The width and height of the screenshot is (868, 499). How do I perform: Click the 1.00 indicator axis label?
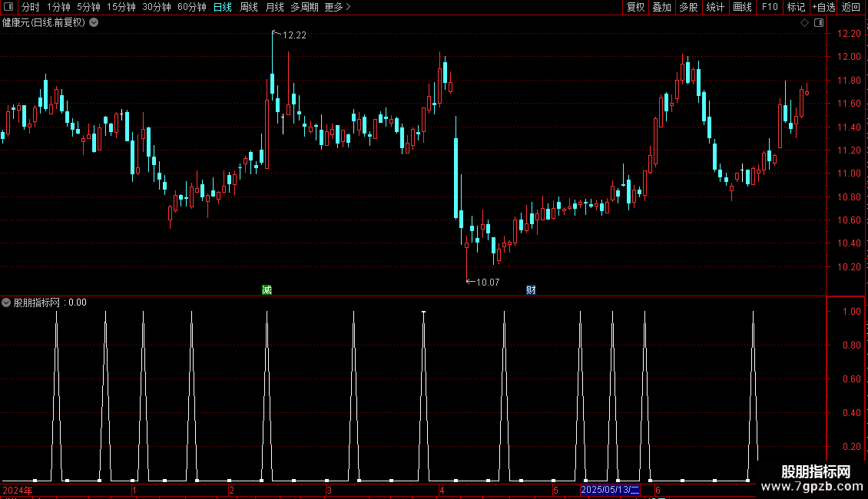(x=851, y=312)
